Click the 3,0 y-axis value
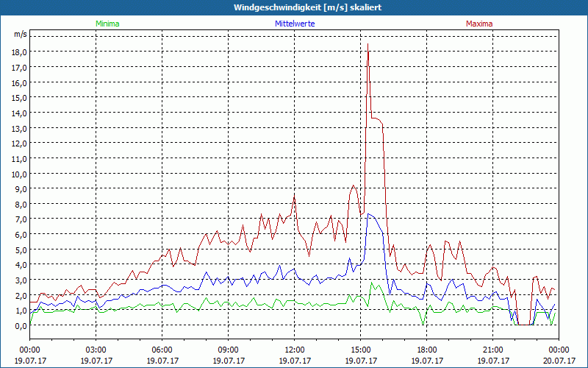The image size is (588, 368). tap(22, 280)
